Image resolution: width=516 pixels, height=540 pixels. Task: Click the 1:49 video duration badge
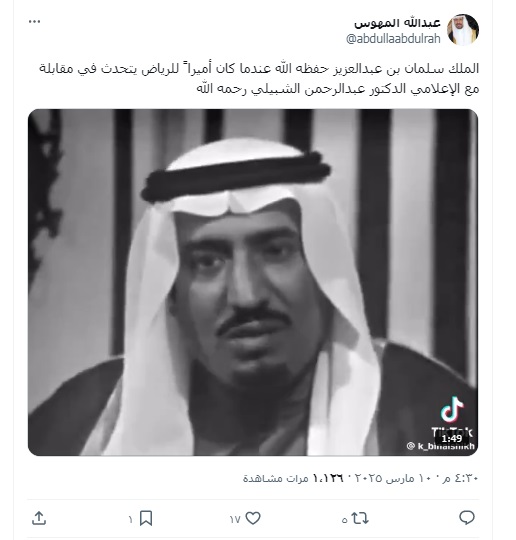pyautogui.click(x=451, y=439)
